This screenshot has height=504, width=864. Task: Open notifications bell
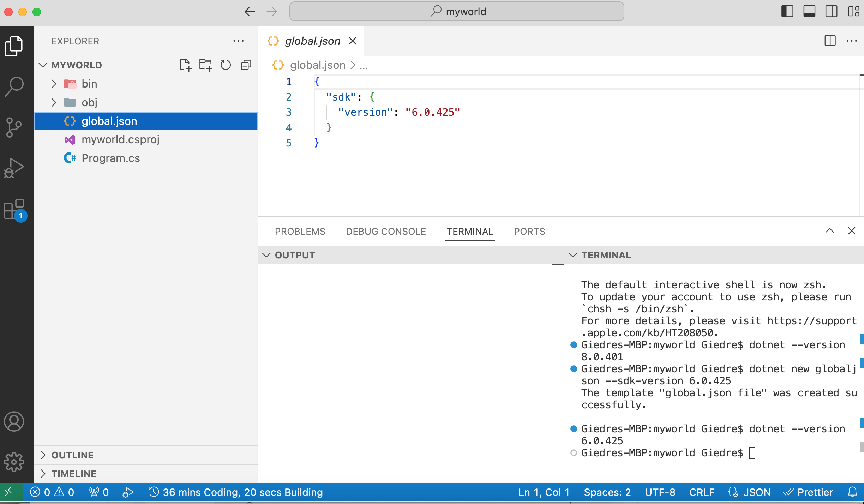pyautogui.click(x=853, y=492)
